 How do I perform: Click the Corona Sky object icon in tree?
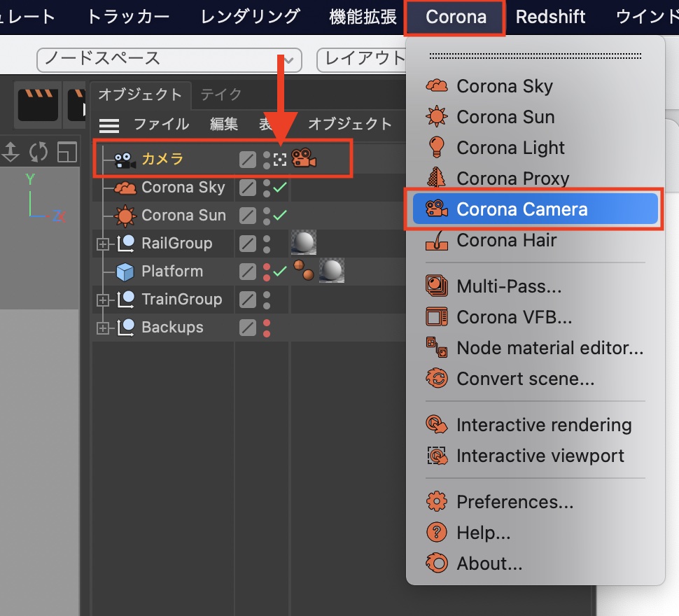point(125,188)
